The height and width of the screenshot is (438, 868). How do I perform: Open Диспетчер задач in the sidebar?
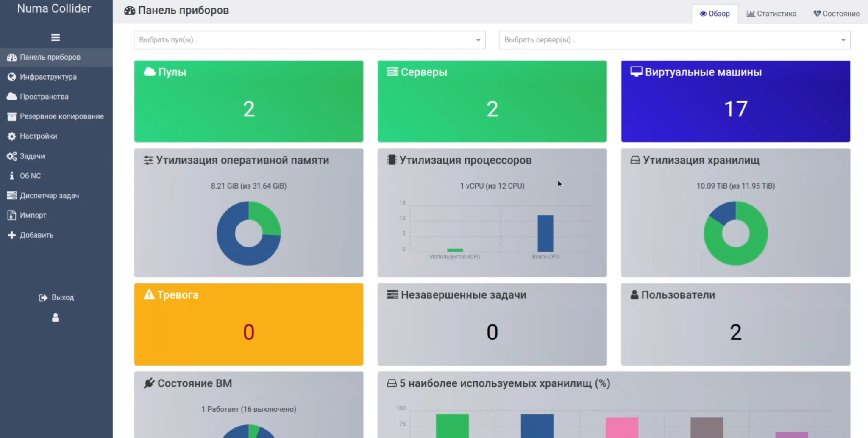pos(56,195)
